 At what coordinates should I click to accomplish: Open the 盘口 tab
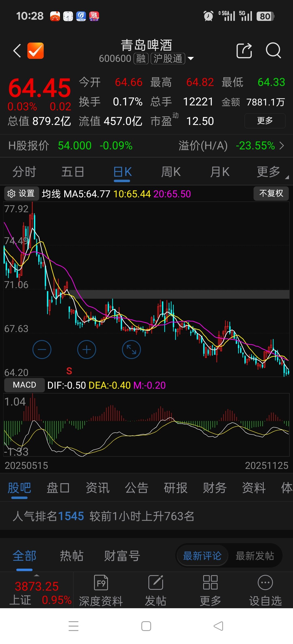click(x=58, y=488)
